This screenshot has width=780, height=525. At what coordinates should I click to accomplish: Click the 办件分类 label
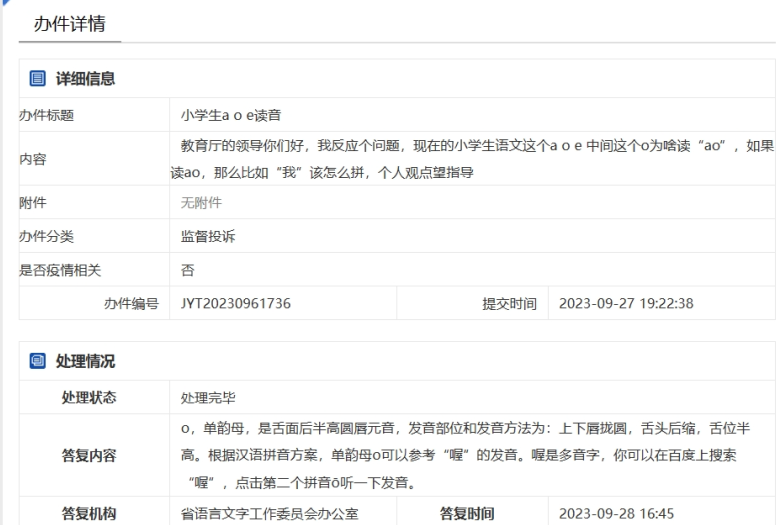[46, 236]
